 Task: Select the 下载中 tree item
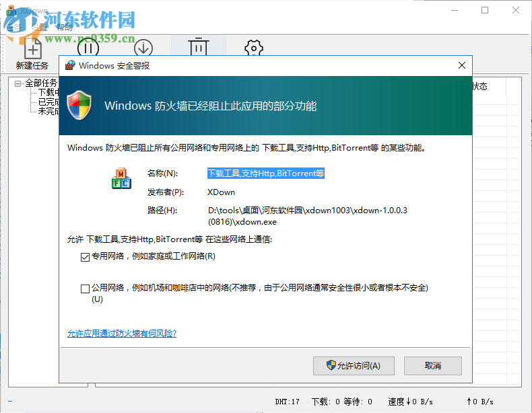coord(49,93)
